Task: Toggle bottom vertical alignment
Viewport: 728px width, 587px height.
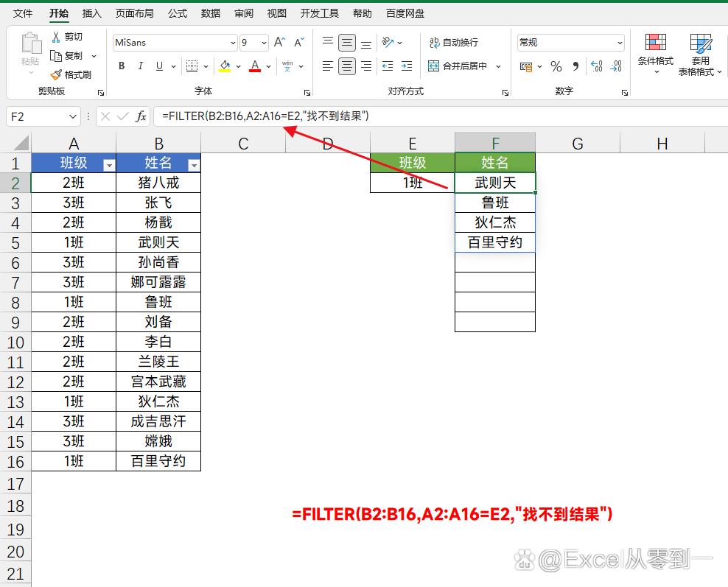Action: (366, 43)
